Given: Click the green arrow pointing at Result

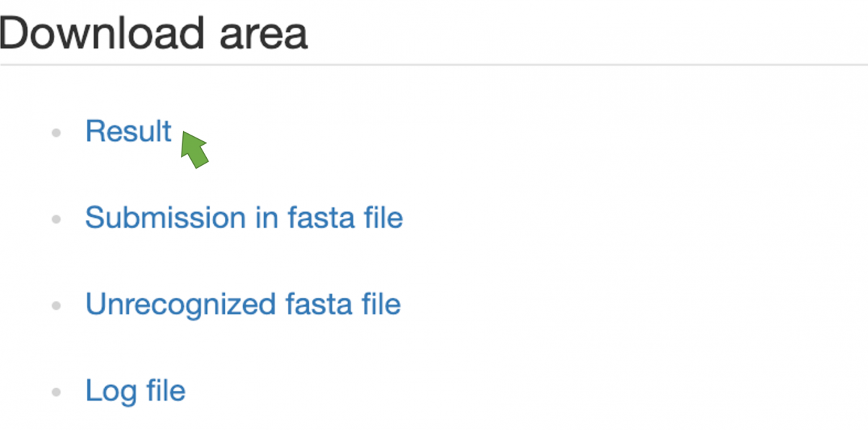Looking at the screenshot, I should click(x=194, y=148).
